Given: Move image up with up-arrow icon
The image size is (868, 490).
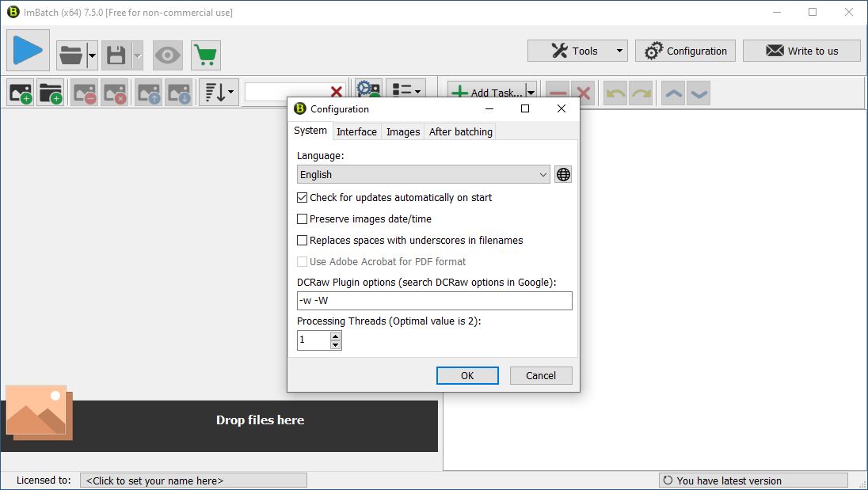Looking at the screenshot, I should tap(149, 93).
